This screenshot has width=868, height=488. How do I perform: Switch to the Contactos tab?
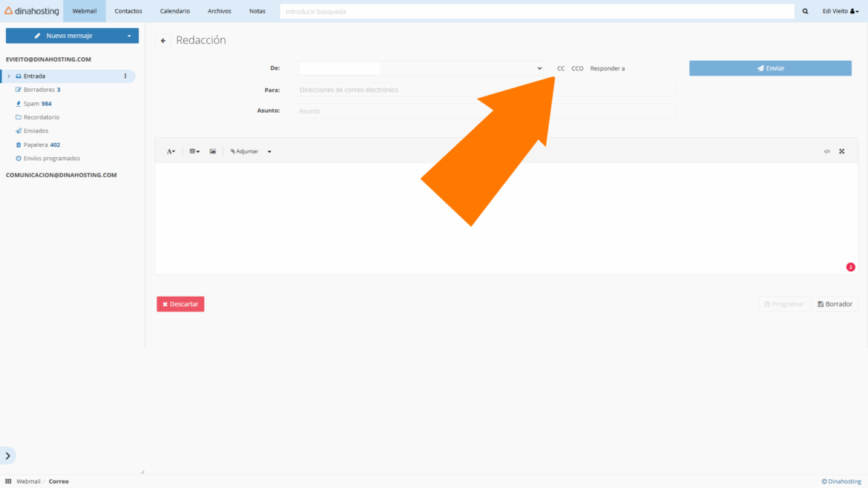128,10
